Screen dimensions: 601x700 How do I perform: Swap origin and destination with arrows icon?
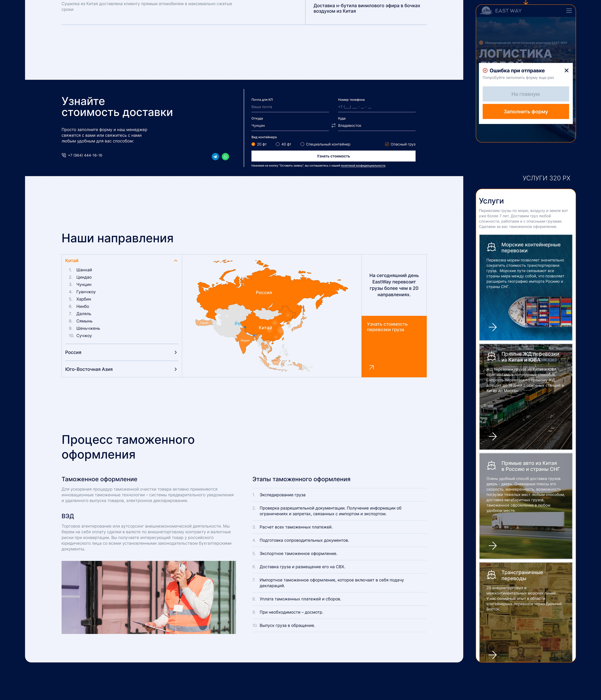(333, 125)
